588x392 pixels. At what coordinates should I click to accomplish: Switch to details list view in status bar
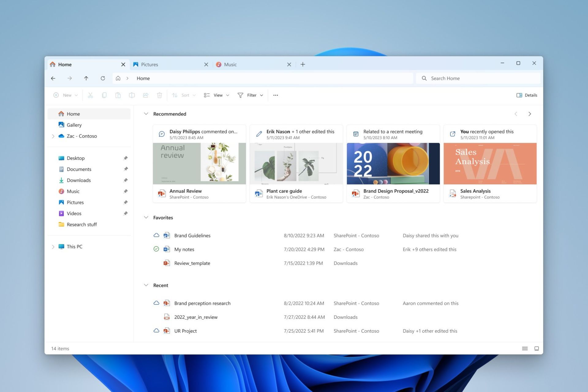tap(525, 349)
